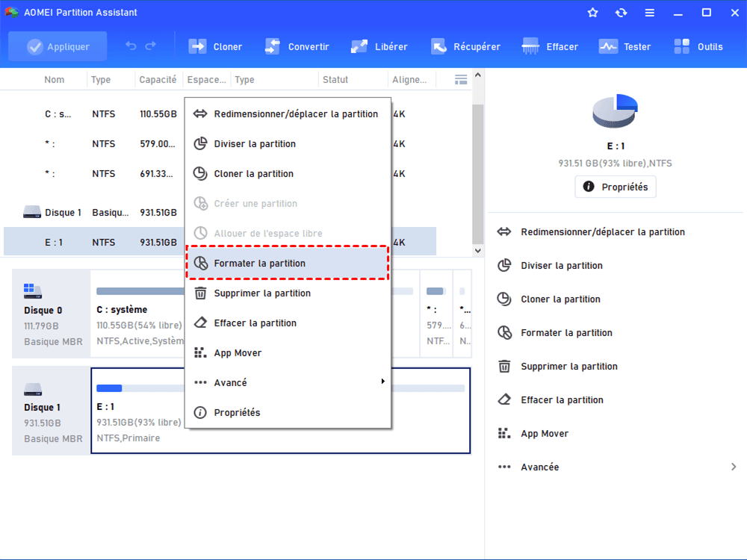Click the refresh icon in title bar
The width and height of the screenshot is (747, 560).
click(x=622, y=13)
